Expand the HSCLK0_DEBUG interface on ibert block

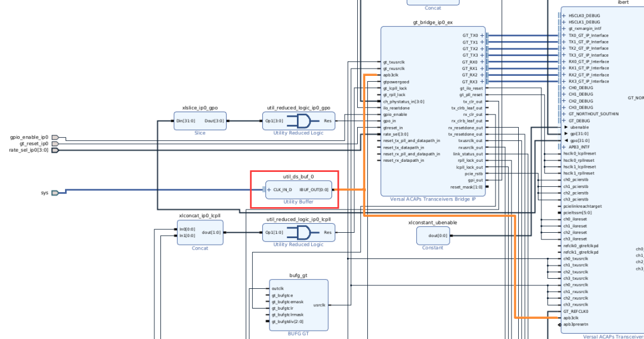click(564, 16)
